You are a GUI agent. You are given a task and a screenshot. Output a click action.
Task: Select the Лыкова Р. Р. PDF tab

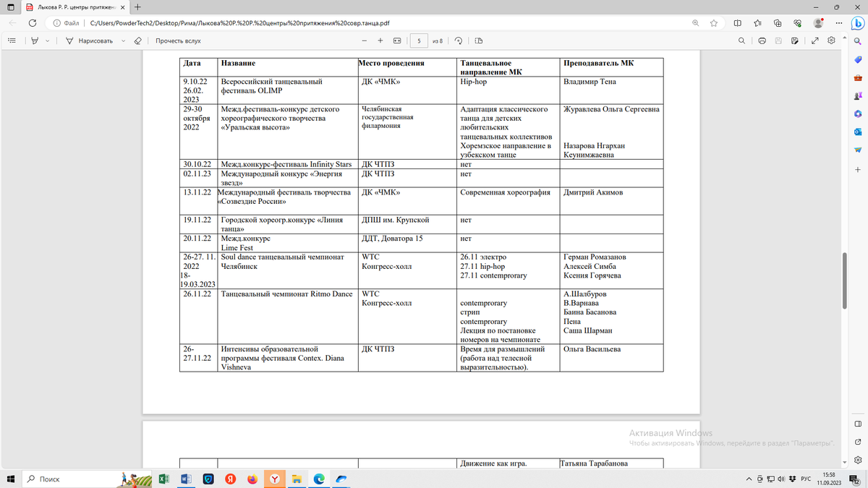pyautogui.click(x=75, y=7)
